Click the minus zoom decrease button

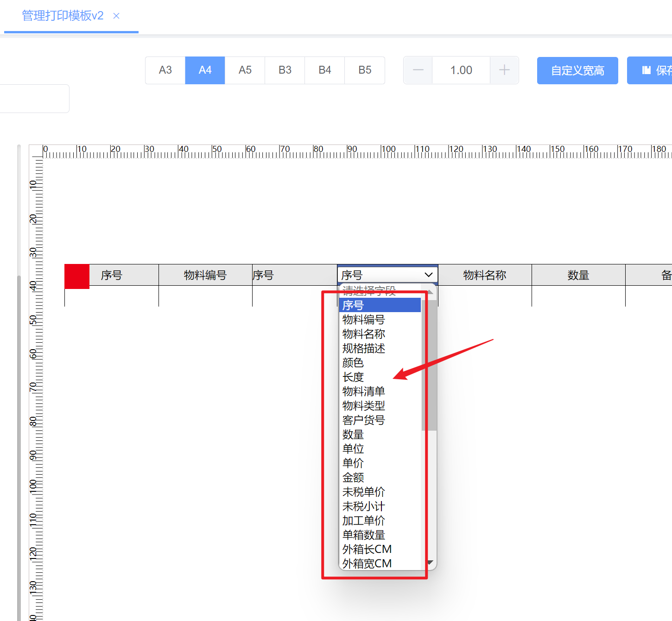(418, 70)
